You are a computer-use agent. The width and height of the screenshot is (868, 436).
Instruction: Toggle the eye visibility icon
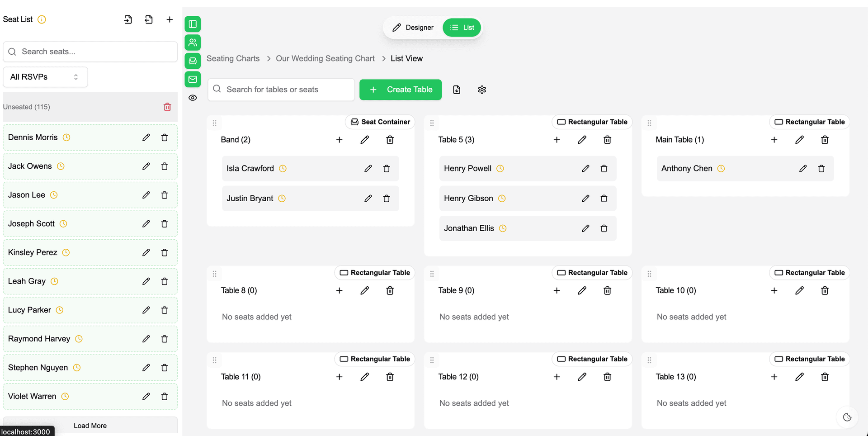pos(193,98)
